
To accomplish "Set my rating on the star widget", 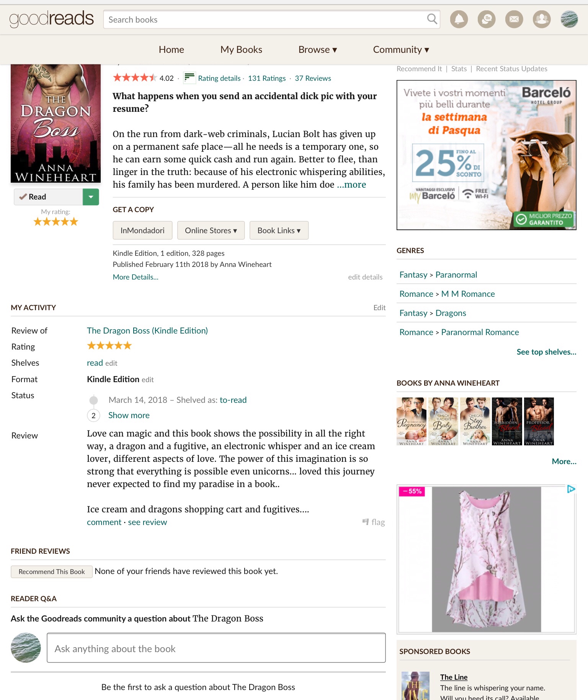I will coord(56,222).
